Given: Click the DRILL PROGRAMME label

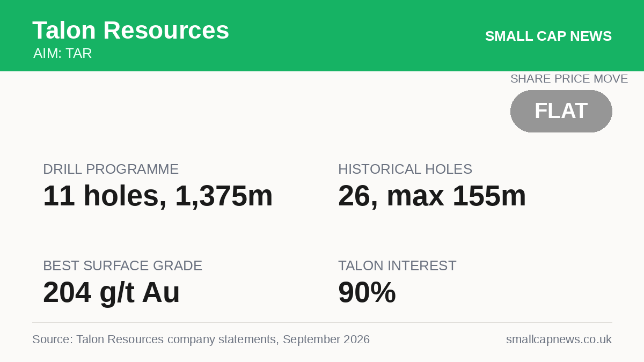Looking at the screenshot, I should coord(111,169).
